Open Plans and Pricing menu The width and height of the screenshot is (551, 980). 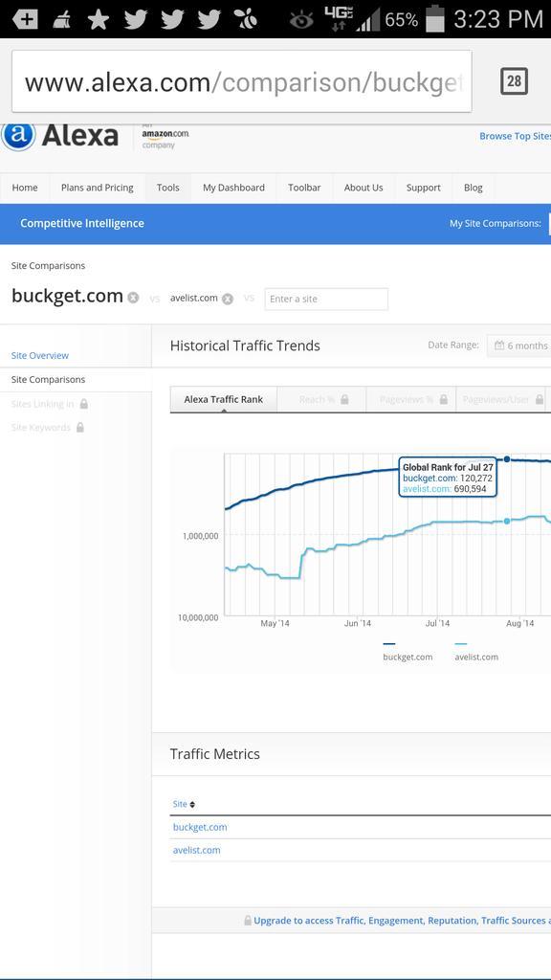98,188
